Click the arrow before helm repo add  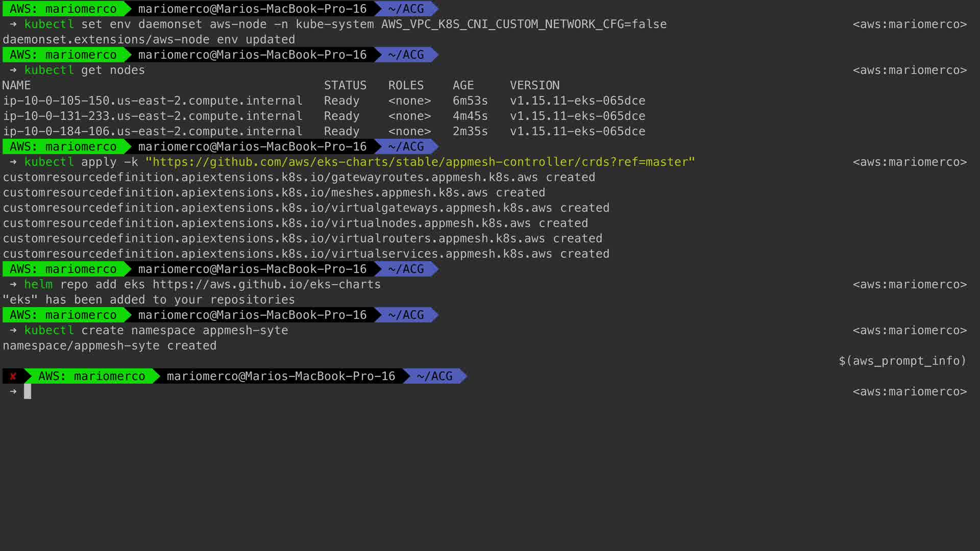coord(13,284)
